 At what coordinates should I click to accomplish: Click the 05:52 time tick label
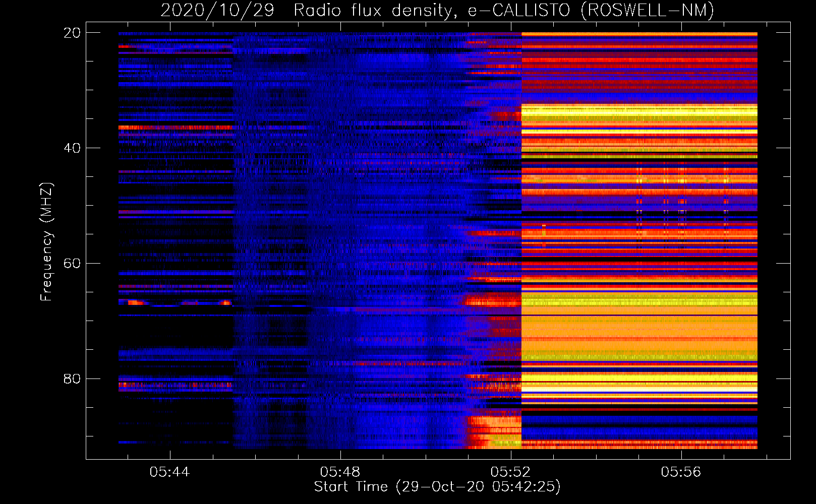[x=510, y=472]
